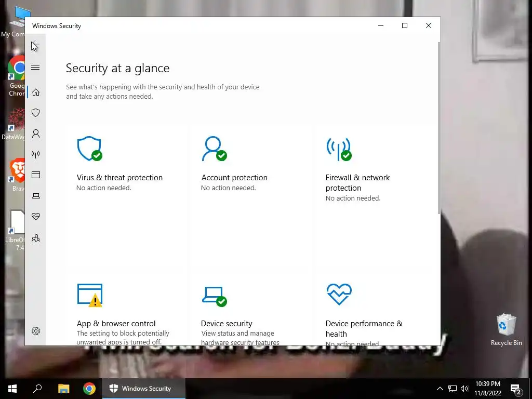Launch Google Chrome from taskbar
Viewport: 532px width, 399px height.
pos(89,389)
